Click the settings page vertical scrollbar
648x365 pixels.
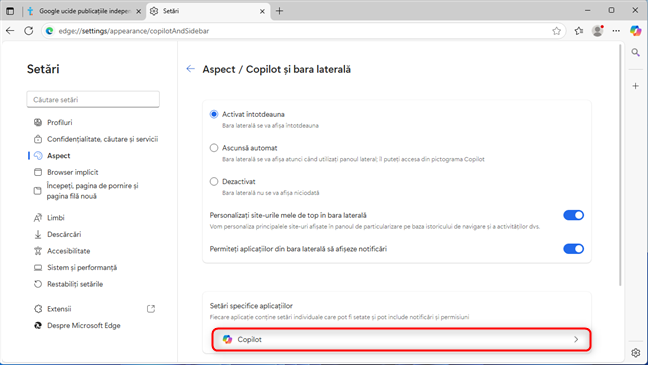pyautogui.click(x=620, y=165)
